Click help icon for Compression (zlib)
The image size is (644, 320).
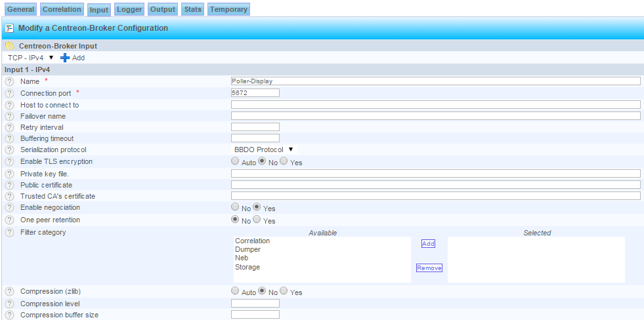point(9,292)
